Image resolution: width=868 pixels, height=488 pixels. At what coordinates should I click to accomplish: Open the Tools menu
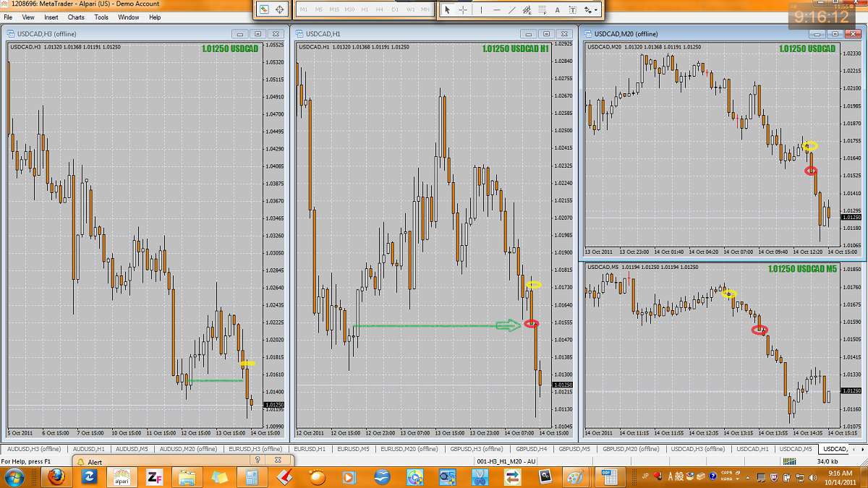click(x=101, y=17)
